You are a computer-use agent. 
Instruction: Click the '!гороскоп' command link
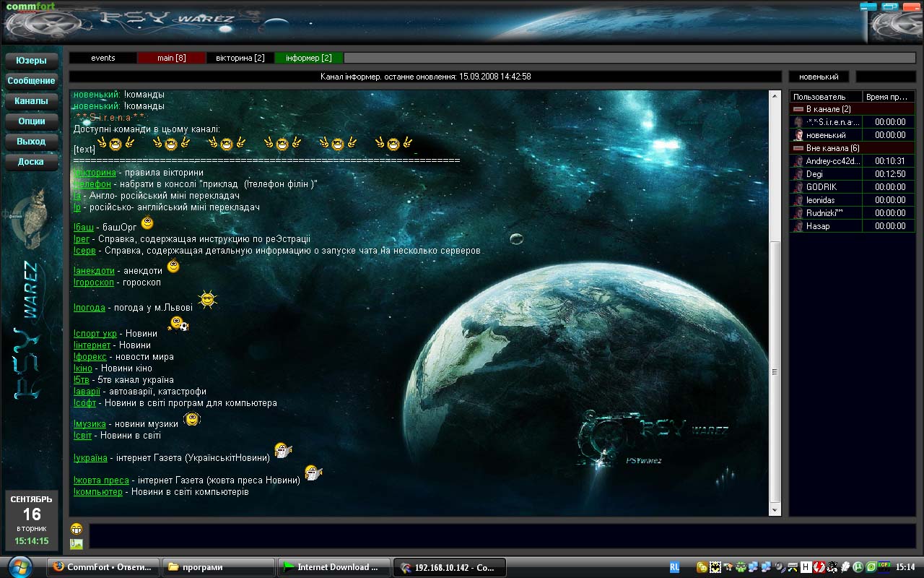[94, 282]
